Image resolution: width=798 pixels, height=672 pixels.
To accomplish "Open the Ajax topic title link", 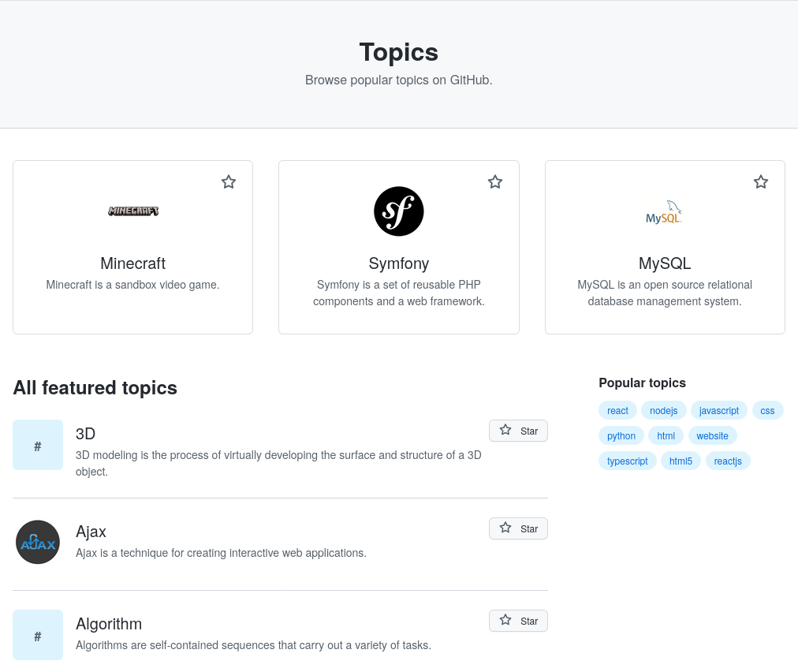I will pyautogui.click(x=91, y=532).
